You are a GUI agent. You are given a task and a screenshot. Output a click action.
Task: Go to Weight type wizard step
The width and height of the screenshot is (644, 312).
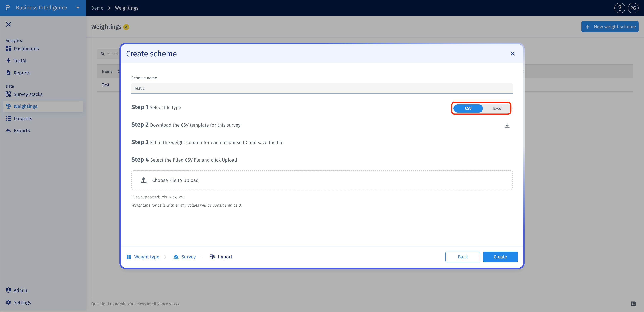143,257
